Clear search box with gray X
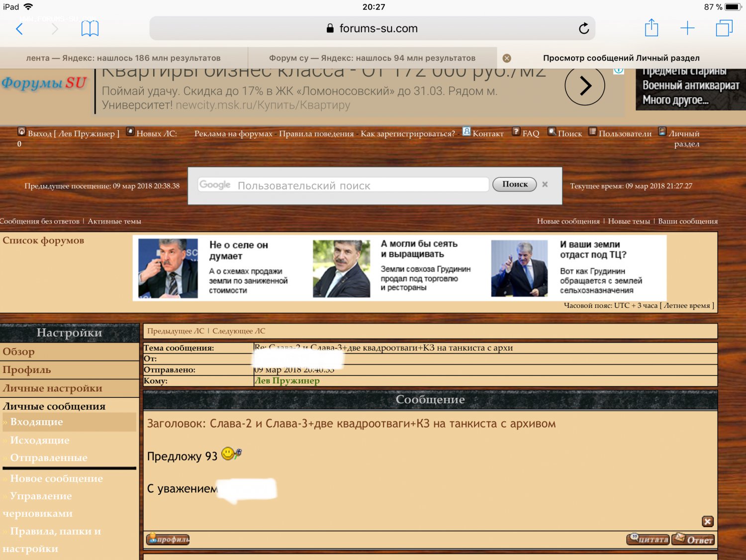This screenshot has width=746, height=560. (x=545, y=185)
